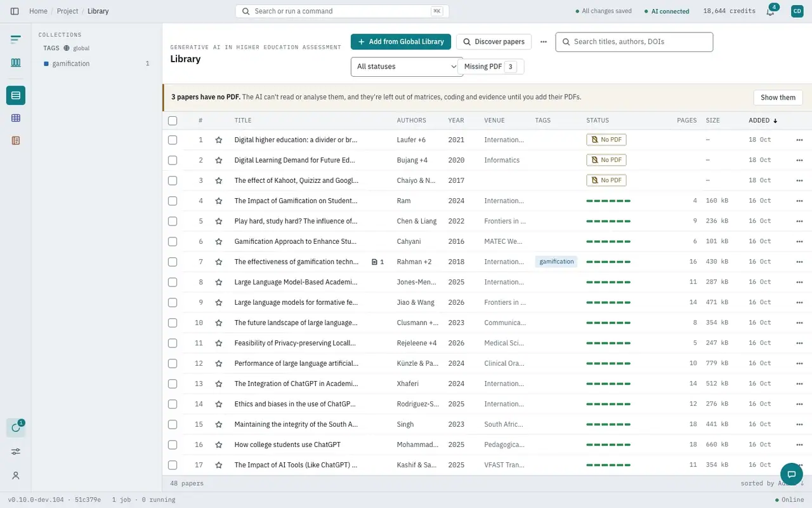The image size is (812, 508).
Task: Click the No PDF badge for Laufer paper
Action: point(606,140)
